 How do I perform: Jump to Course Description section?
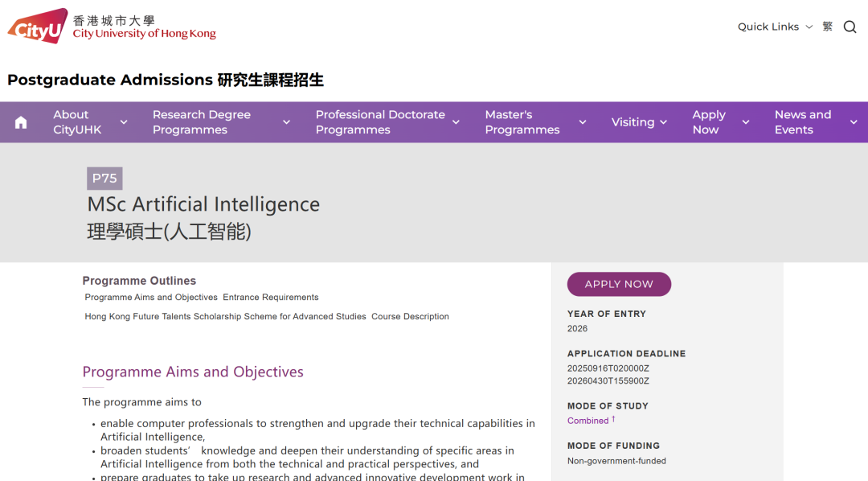pyautogui.click(x=410, y=316)
